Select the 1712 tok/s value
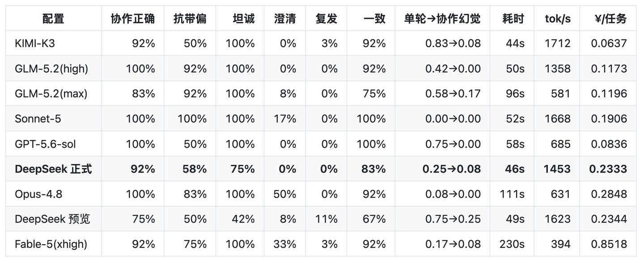The width and height of the screenshot is (644, 263). tap(558, 43)
